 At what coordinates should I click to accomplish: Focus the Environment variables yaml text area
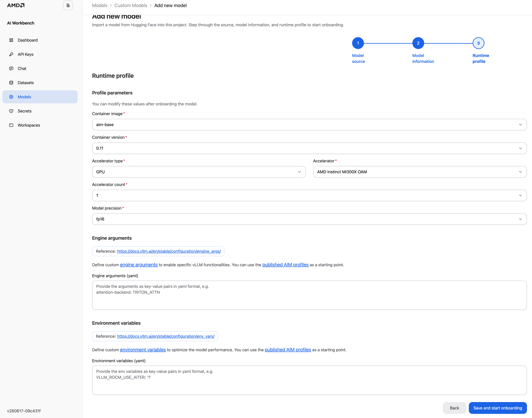(309, 380)
